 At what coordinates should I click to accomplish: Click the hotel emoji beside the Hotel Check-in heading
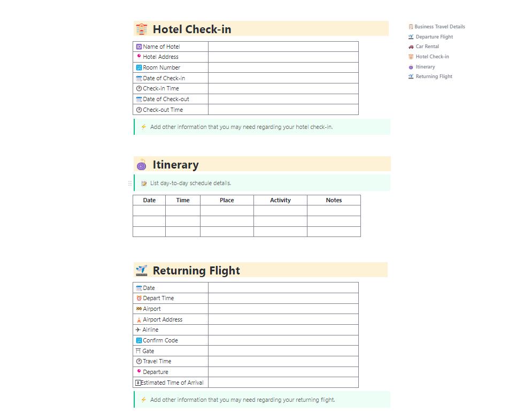(141, 29)
